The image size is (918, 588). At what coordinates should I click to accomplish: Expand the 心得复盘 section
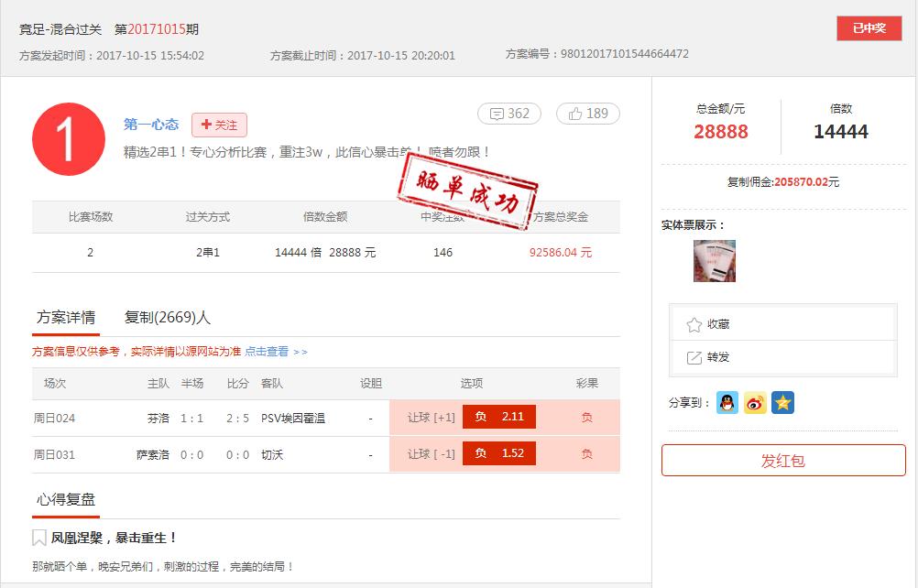tap(65, 497)
